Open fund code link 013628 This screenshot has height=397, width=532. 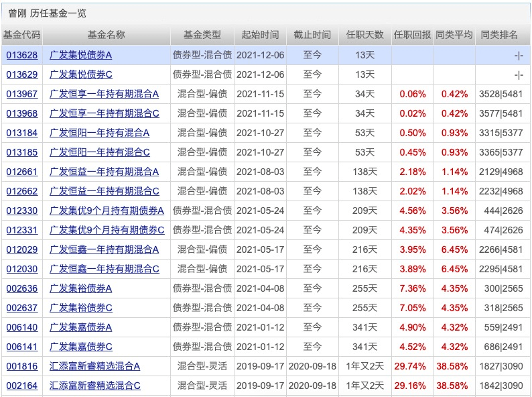click(x=22, y=55)
